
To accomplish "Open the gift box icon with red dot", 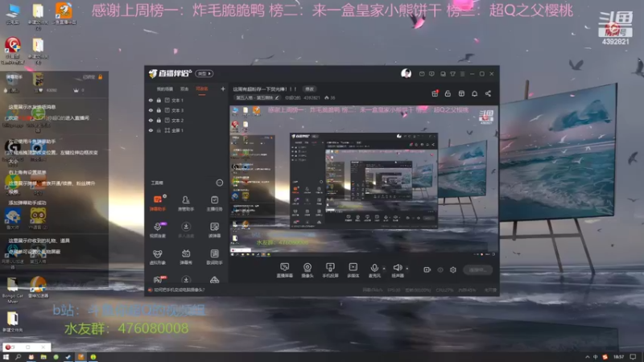I will point(435,93).
